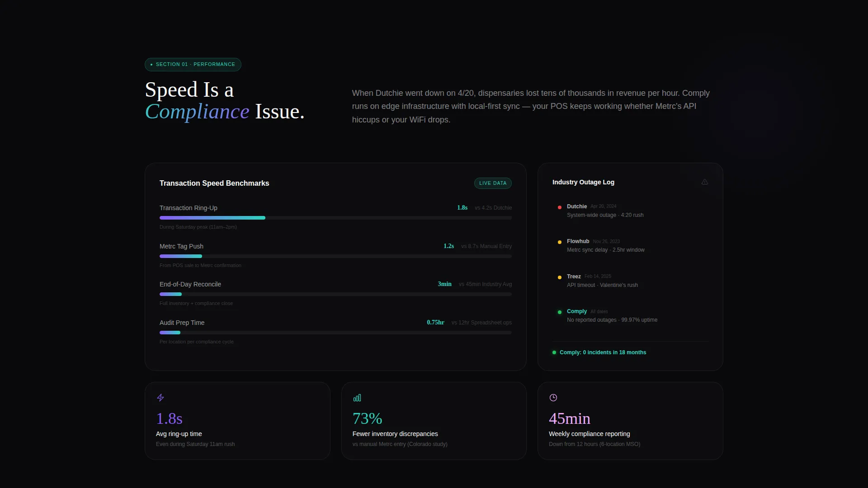Click 'vs manual Metrc entry (Colorado study)' caption

pos(400,444)
